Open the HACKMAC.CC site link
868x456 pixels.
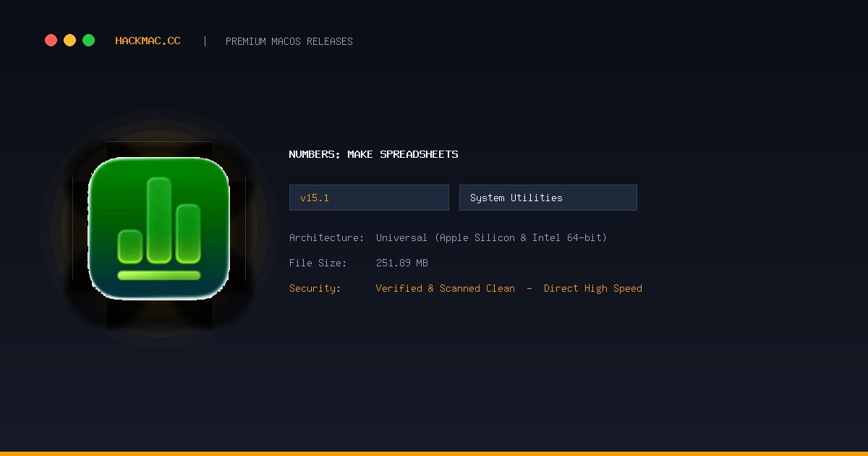pyautogui.click(x=148, y=41)
